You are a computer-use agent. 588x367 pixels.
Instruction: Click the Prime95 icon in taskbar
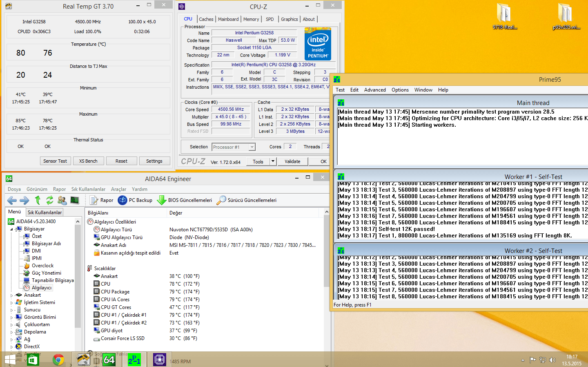coord(134,360)
